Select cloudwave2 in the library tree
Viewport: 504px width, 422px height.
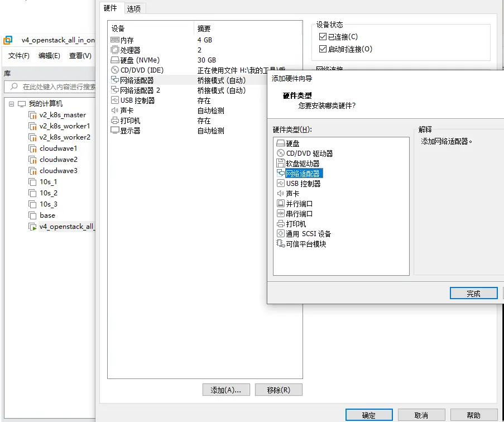[x=58, y=160]
